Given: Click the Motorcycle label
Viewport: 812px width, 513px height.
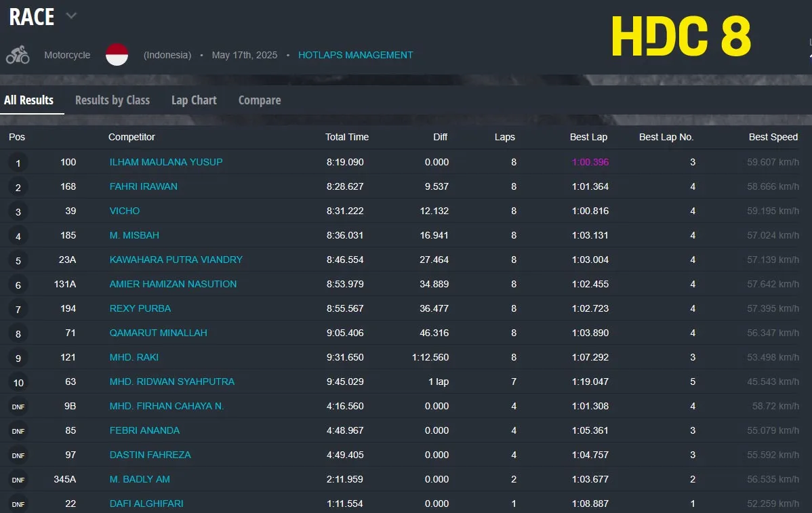Looking at the screenshot, I should pyautogui.click(x=67, y=55).
